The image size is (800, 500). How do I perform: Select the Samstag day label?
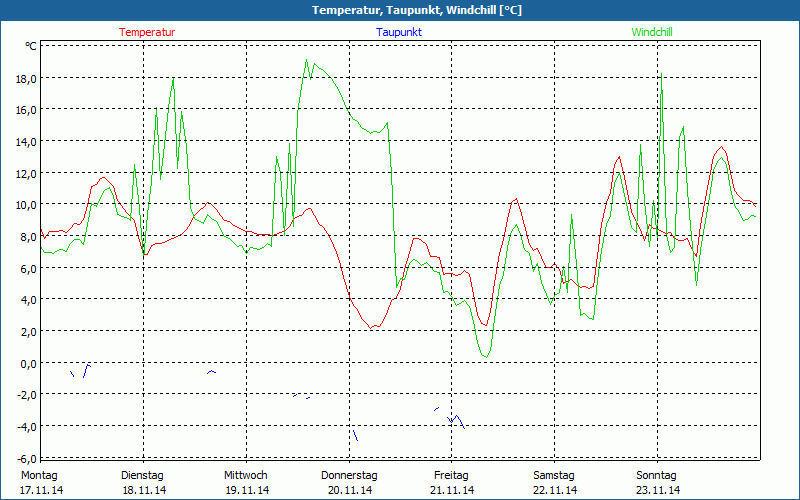(554, 475)
